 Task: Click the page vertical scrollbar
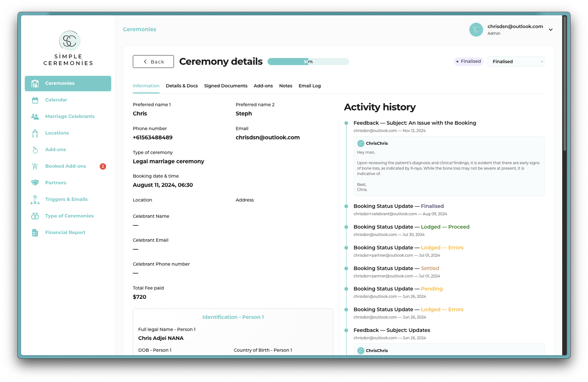(x=564, y=83)
